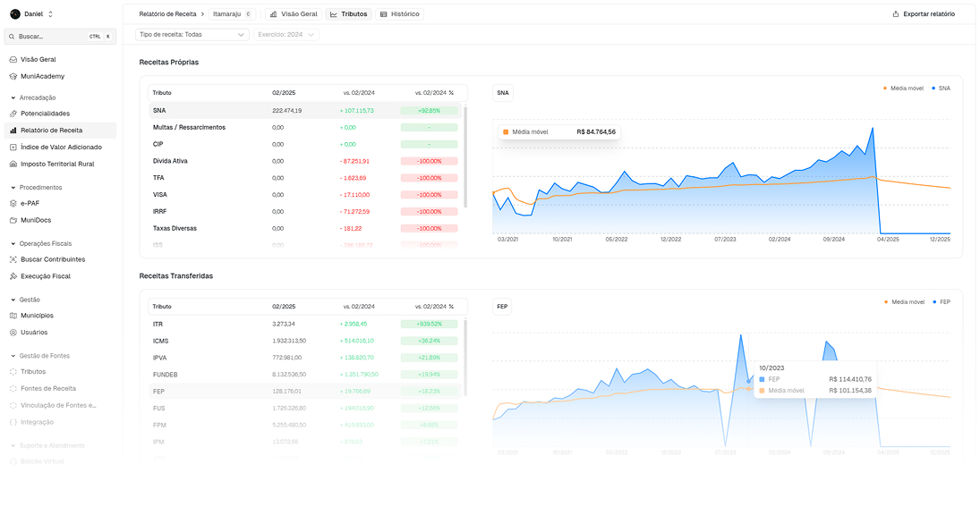980x507 pixels.
Task: Collapse the Arrecadação section
Action: [34, 97]
